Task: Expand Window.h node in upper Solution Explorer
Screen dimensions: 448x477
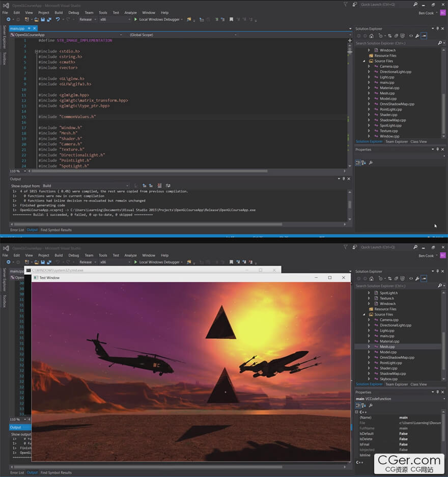Action: point(369,50)
